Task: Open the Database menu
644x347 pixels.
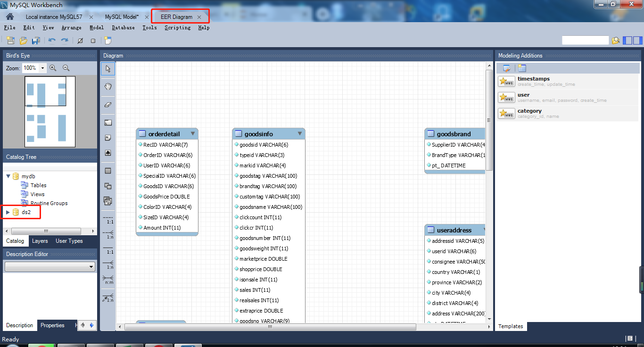Action: [124, 28]
